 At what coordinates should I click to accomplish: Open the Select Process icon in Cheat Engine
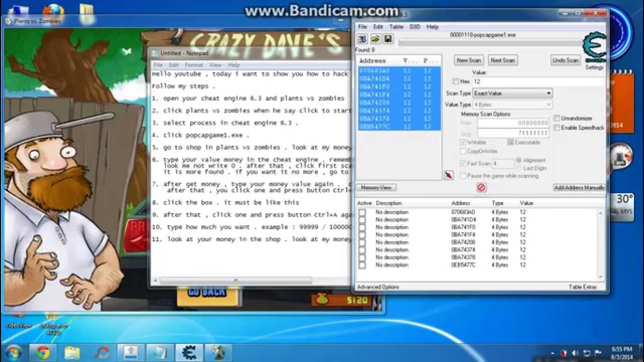pyautogui.click(x=362, y=39)
